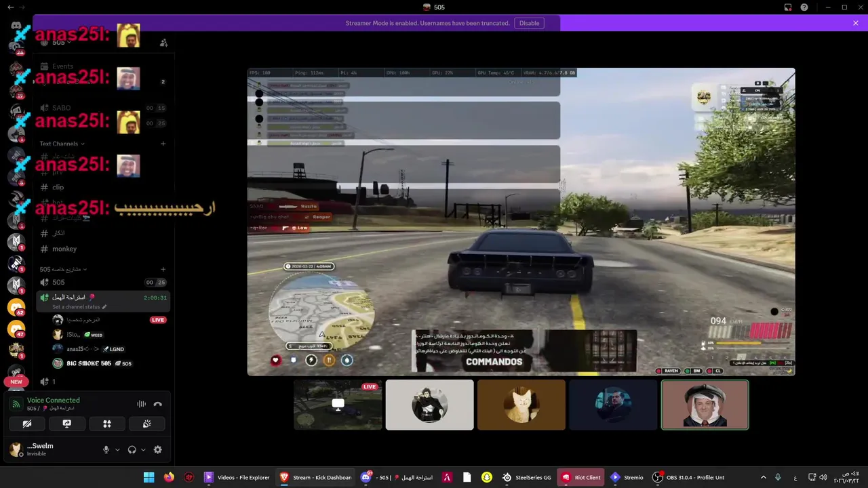Share your screen button in voice panel
The width and height of the screenshot is (868, 488).
67,424
